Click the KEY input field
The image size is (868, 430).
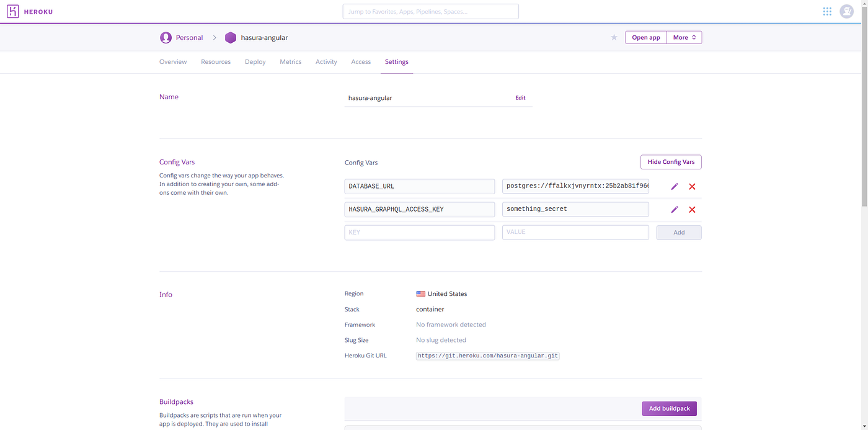(x=419, y=232)
